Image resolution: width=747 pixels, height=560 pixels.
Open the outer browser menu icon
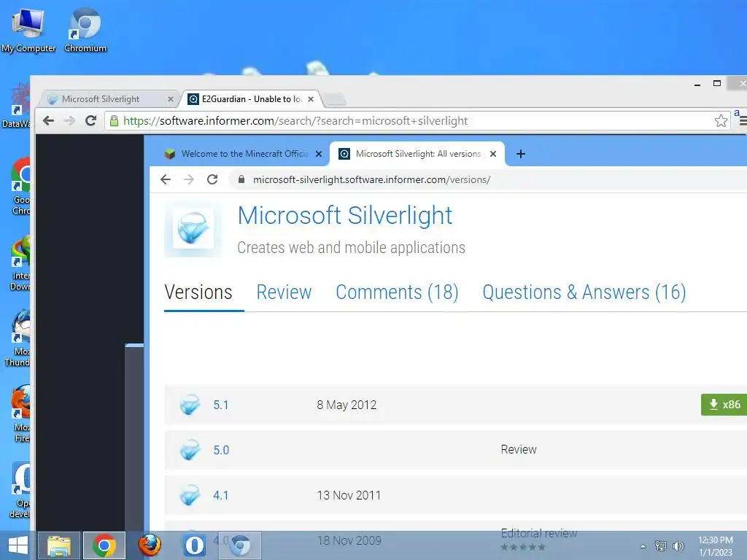743,121
